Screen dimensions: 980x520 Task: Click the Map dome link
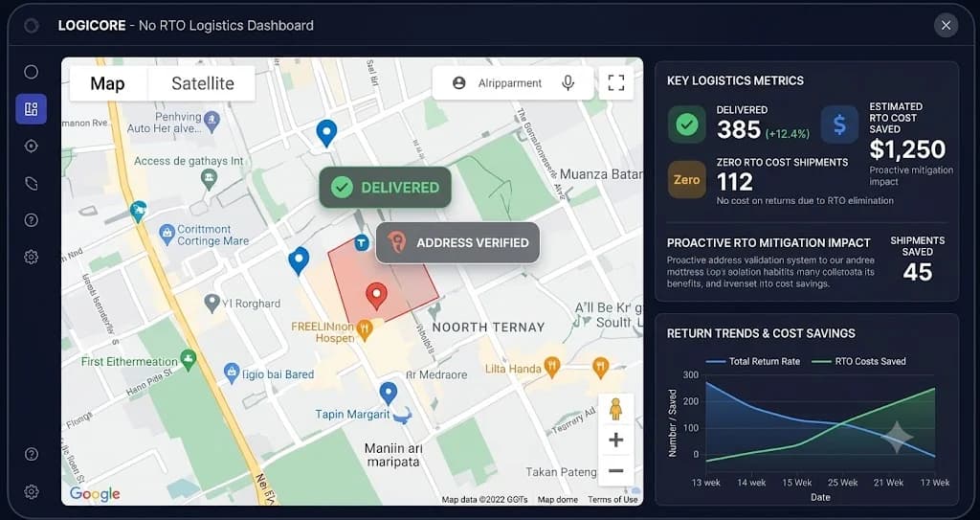click(x=558, y=499)
